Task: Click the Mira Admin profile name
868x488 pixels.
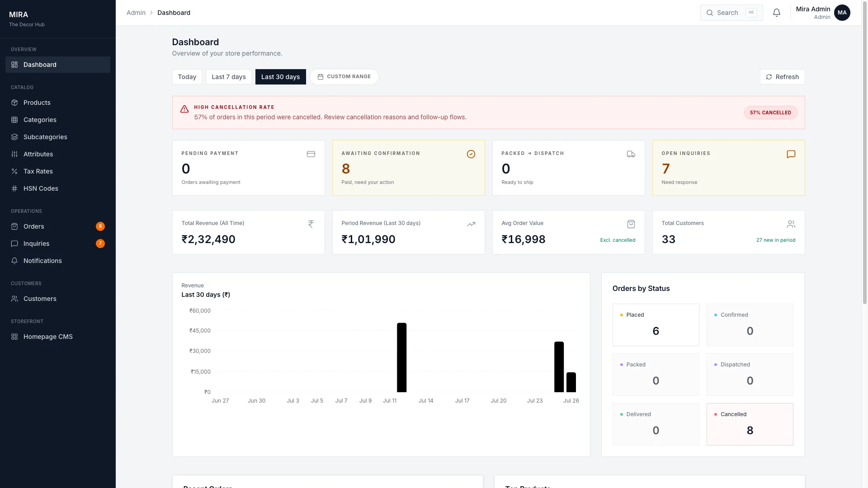Action: (x=813, y=9)
